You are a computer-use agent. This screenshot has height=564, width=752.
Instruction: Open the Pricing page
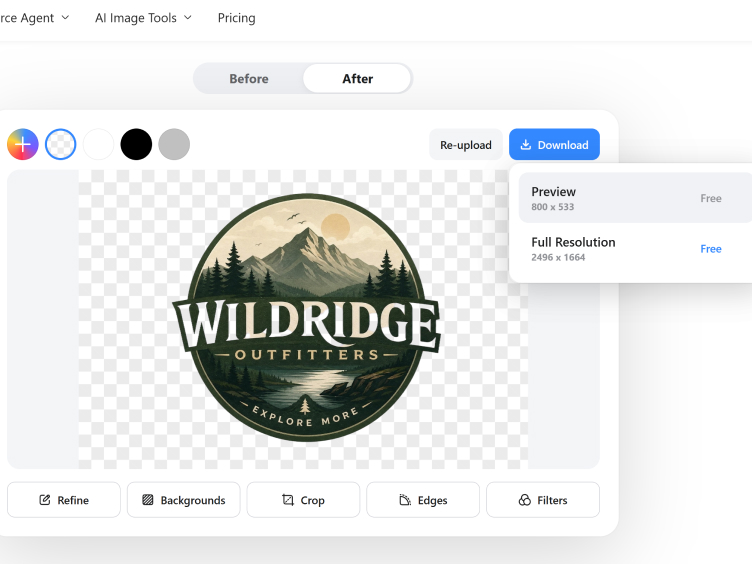(236, 18)
